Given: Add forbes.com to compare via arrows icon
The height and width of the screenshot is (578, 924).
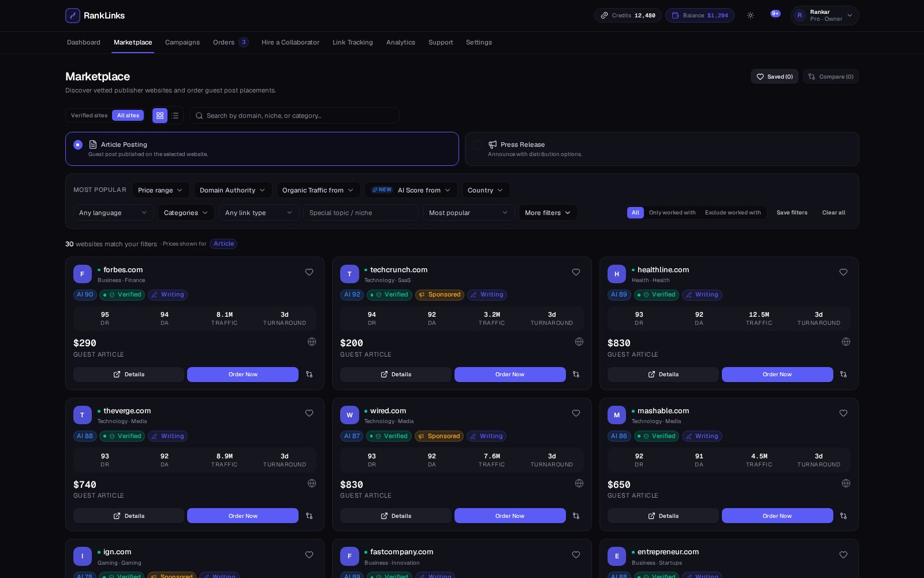Looking at the screenshot, I should coord(309,375).
